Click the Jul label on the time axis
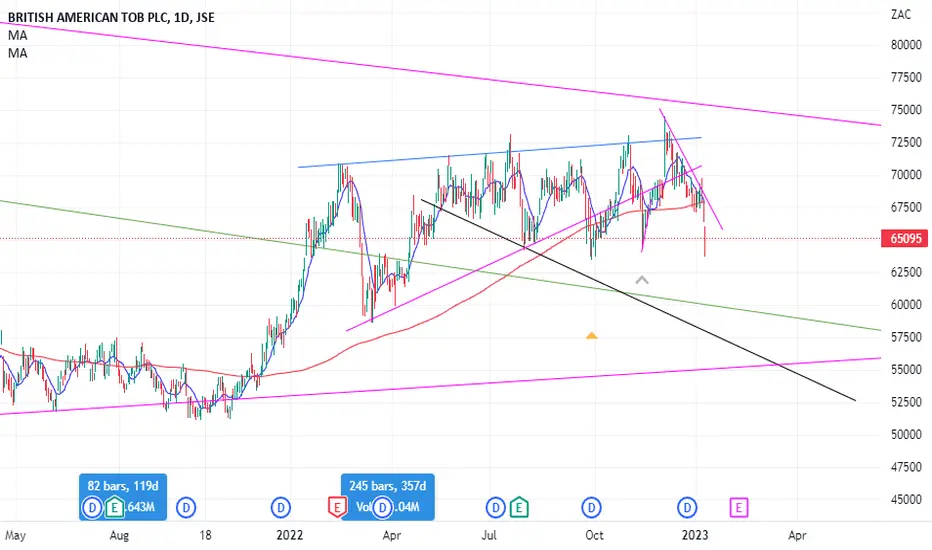The image size is (932, 550). tap(489, 535)
